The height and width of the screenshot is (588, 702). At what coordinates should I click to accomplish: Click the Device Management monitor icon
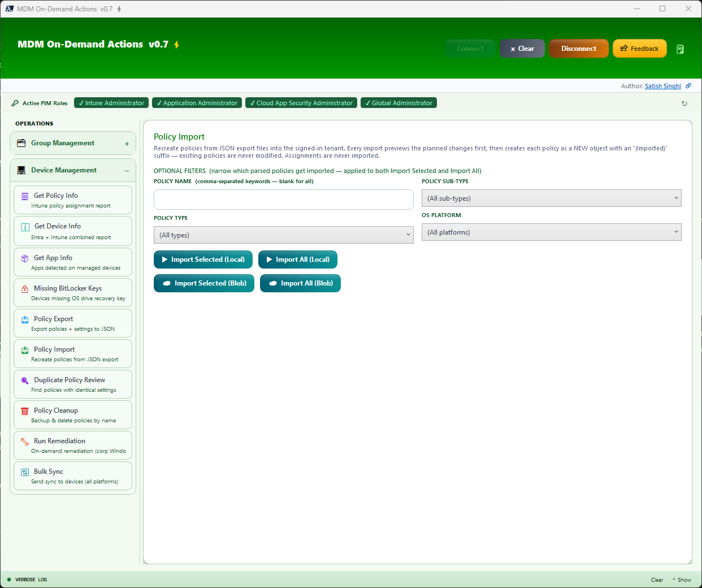click(21, 170)
